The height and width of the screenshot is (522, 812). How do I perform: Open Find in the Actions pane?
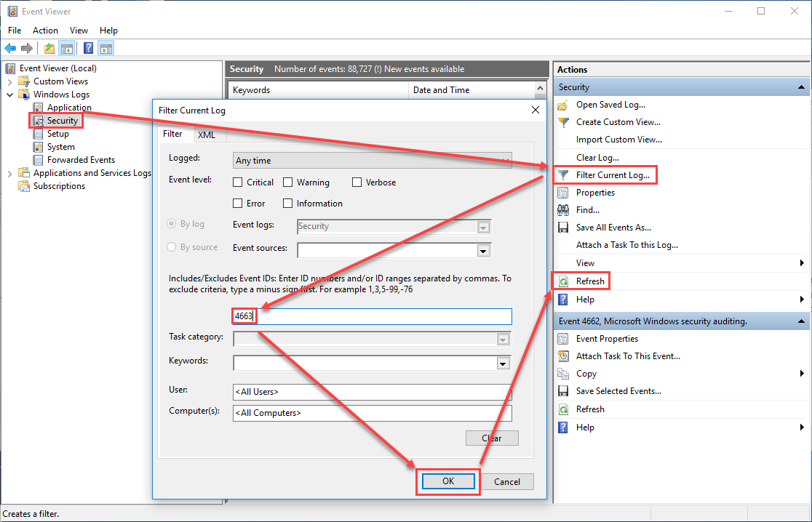586,209
